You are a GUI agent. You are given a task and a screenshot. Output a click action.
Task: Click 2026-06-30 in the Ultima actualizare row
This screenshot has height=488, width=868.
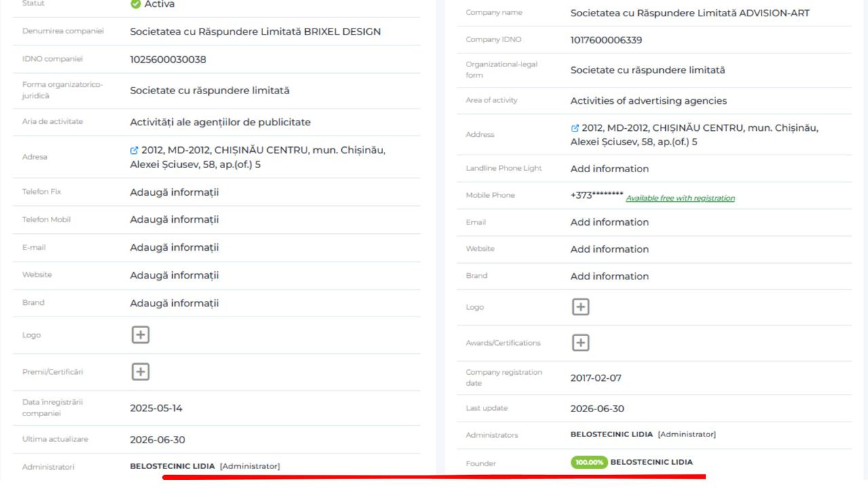pos(157,440)
